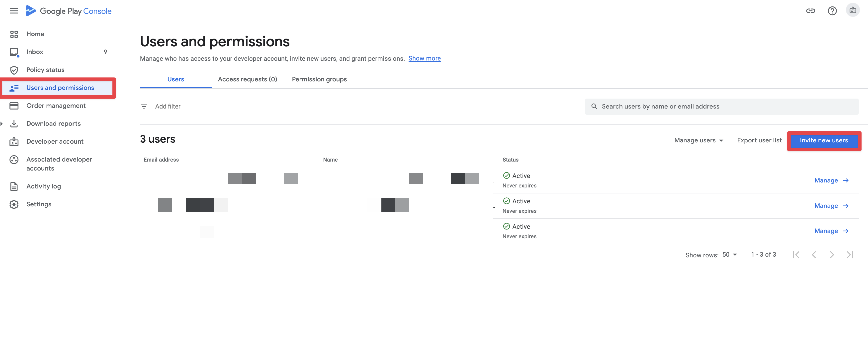
Task: Open Policy status shield item
Action: [x=45, y=70]
